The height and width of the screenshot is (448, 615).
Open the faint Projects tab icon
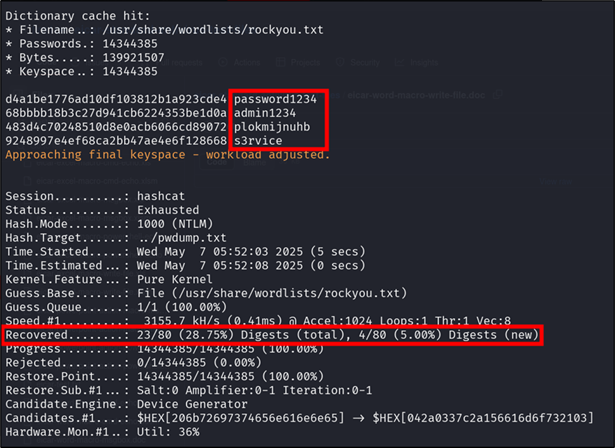coord(280,62)
